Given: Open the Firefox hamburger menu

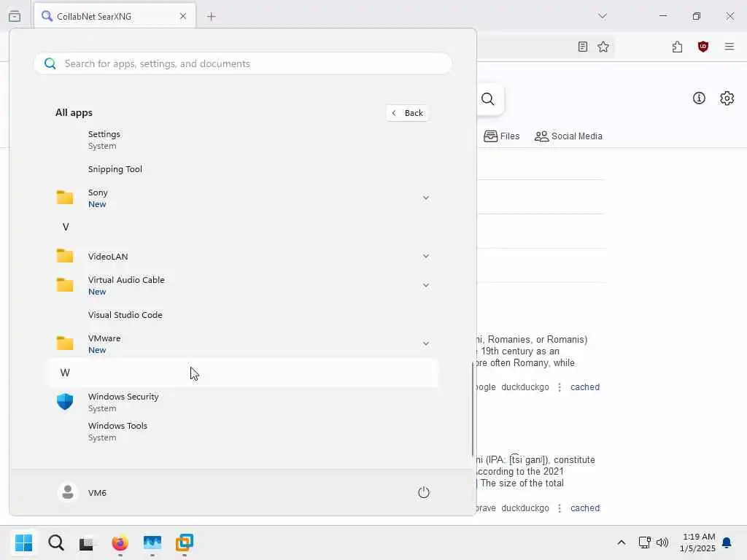Looking at the screenshot, I should [729, 47].
